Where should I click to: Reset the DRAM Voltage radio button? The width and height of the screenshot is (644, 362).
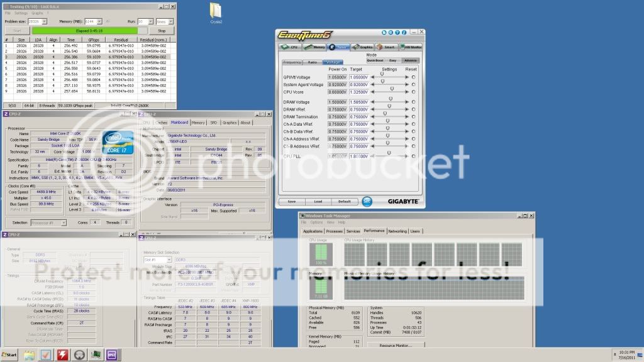413,102
